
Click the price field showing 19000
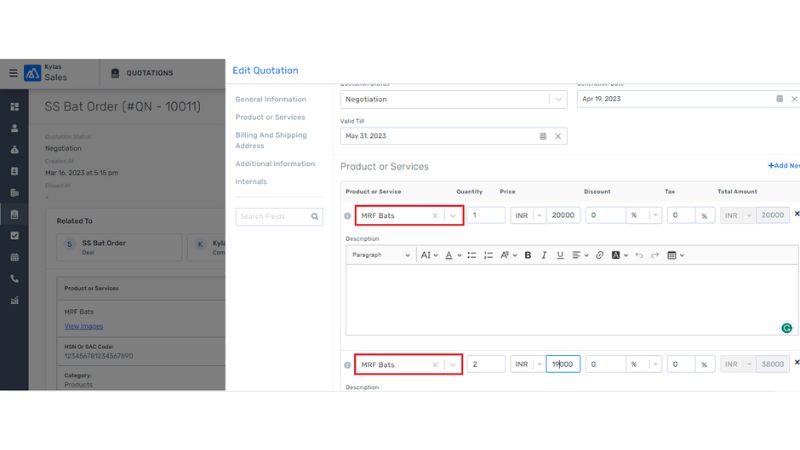click(563, 364)
